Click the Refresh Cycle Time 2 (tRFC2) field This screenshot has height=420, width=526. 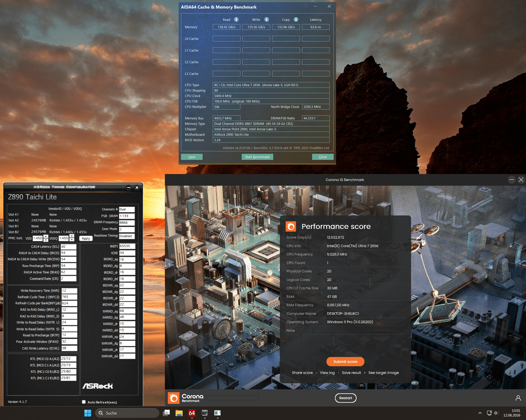[69, 297]
